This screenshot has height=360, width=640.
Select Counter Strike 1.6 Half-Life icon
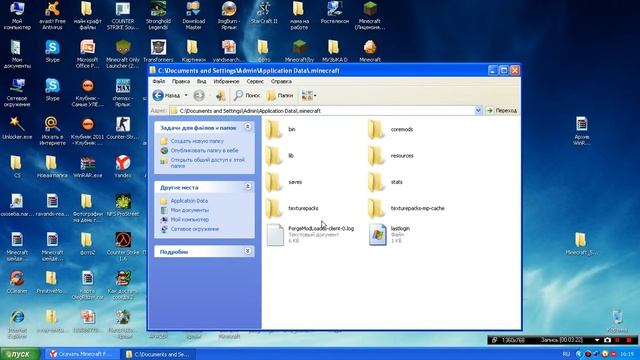(x=122, y=247)
